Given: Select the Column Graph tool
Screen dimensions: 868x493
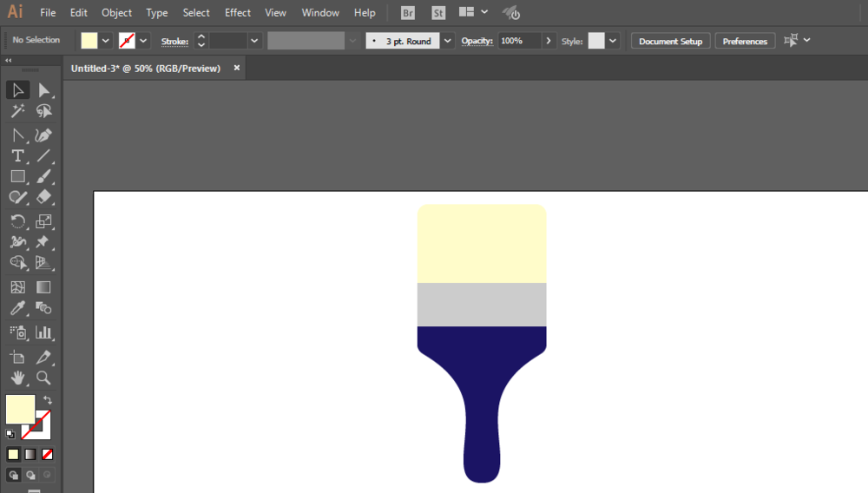Looking at the screenshot, I should pyautogui.click(x=43, y=332).
